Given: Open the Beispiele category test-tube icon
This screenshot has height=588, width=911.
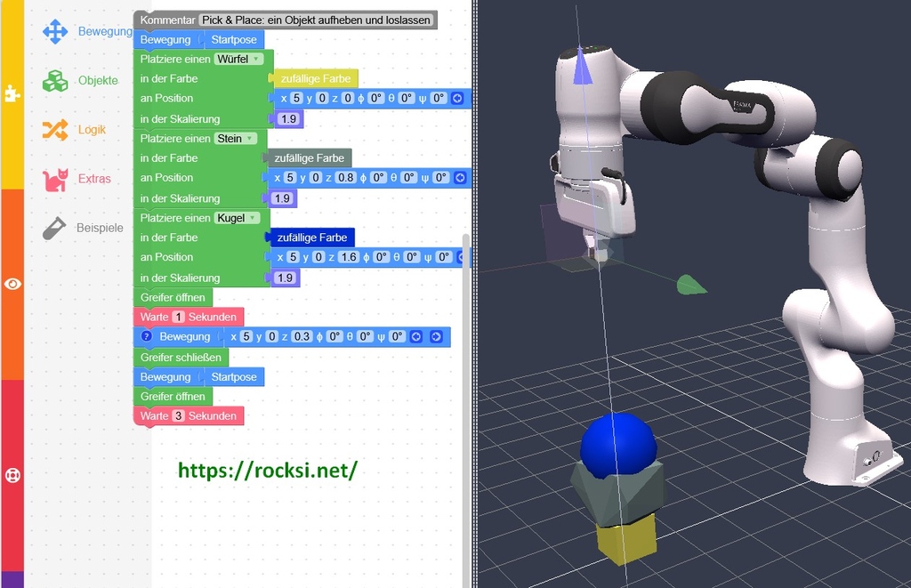Looking at the screenshot, I should [x=54, y=229].
